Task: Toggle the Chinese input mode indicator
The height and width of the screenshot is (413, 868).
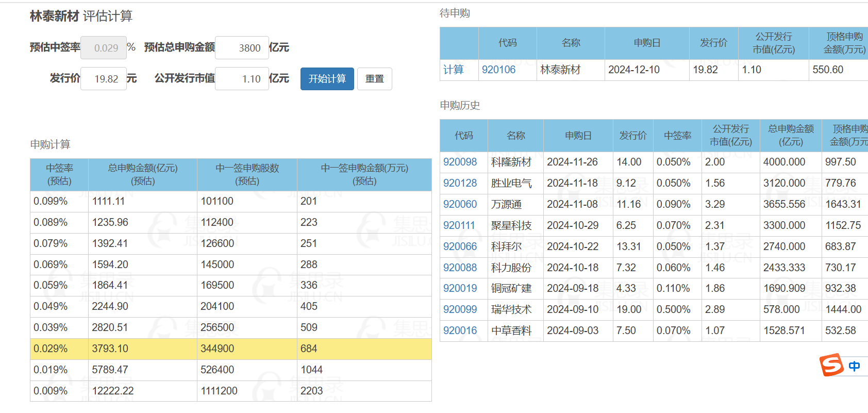Action: pos(854,366)
